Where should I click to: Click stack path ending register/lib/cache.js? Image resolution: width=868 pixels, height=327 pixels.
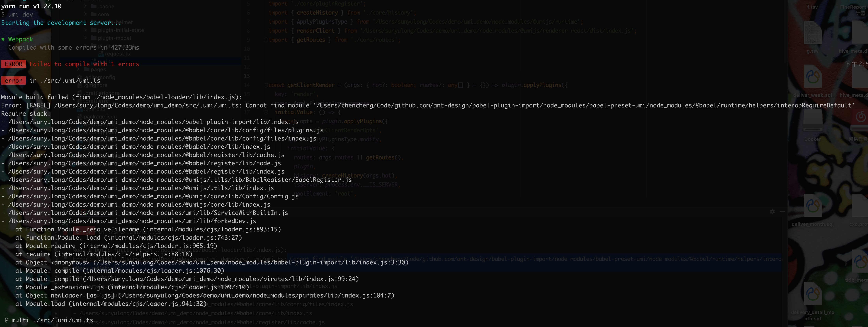[x=143, y=155]
